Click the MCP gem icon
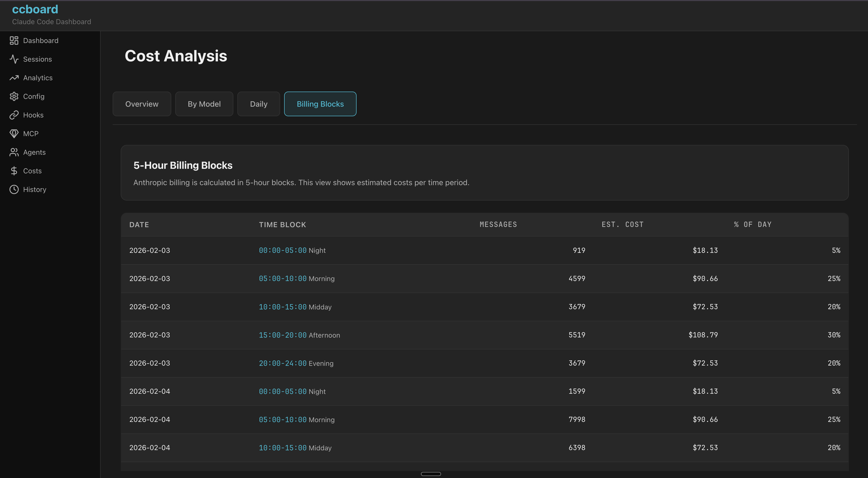This screenshot has height=478, width=868. point(14,134)
